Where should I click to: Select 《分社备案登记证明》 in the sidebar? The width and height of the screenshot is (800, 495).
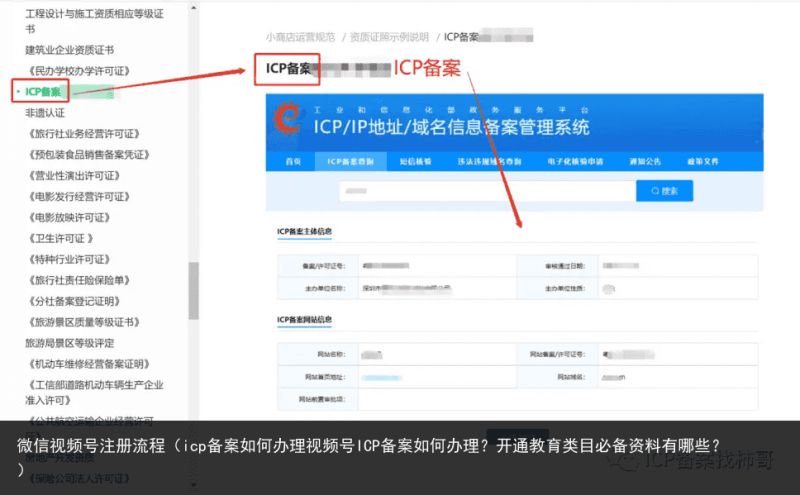pyautogui.click(x=72, y=301)
